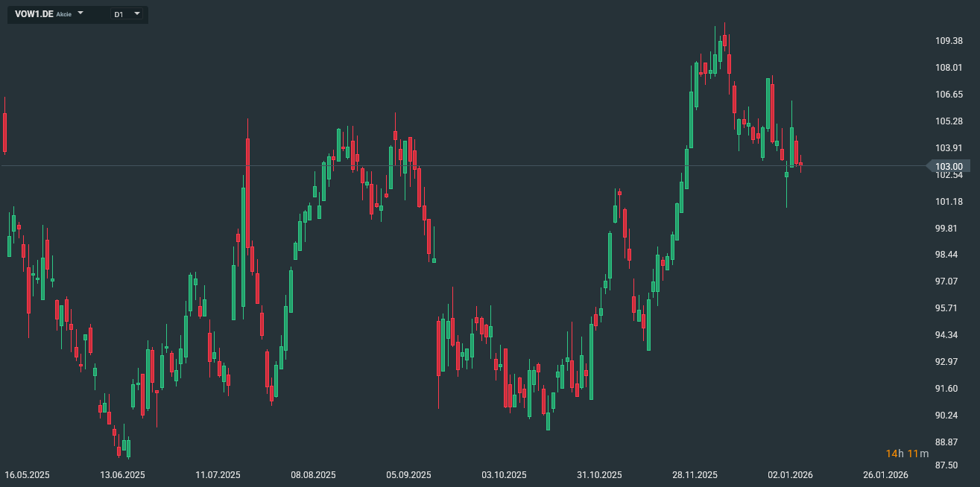Click the 103.00 current price tag
The image size is (980, 487).
tap(949, 166)
